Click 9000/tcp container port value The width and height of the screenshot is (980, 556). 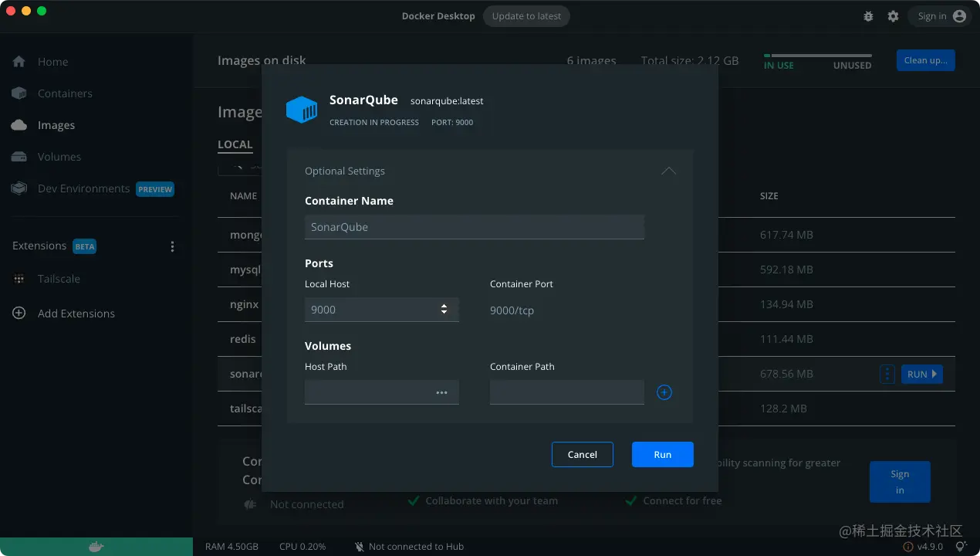pyautogui.click(x=512, y=310)
